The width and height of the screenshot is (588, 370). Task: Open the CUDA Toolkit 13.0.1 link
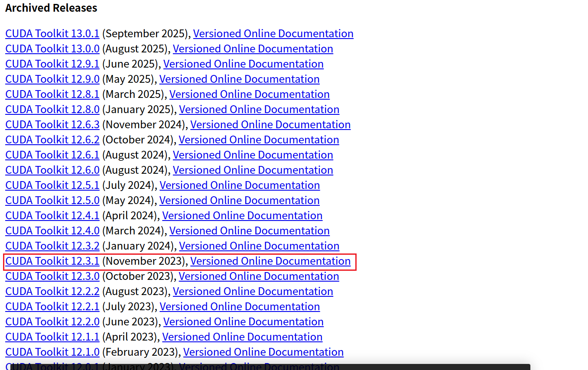pyautogui.click(x=52, y=33)
